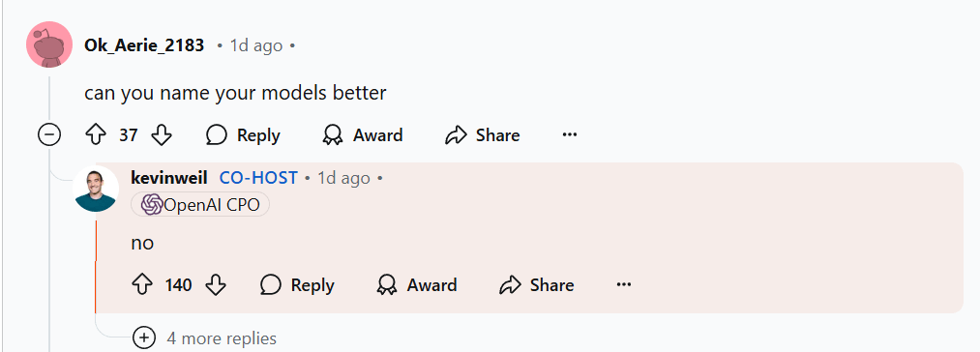Award kevinweil's reply
This screenshot has width=980, height=352.
pos(417,285)
